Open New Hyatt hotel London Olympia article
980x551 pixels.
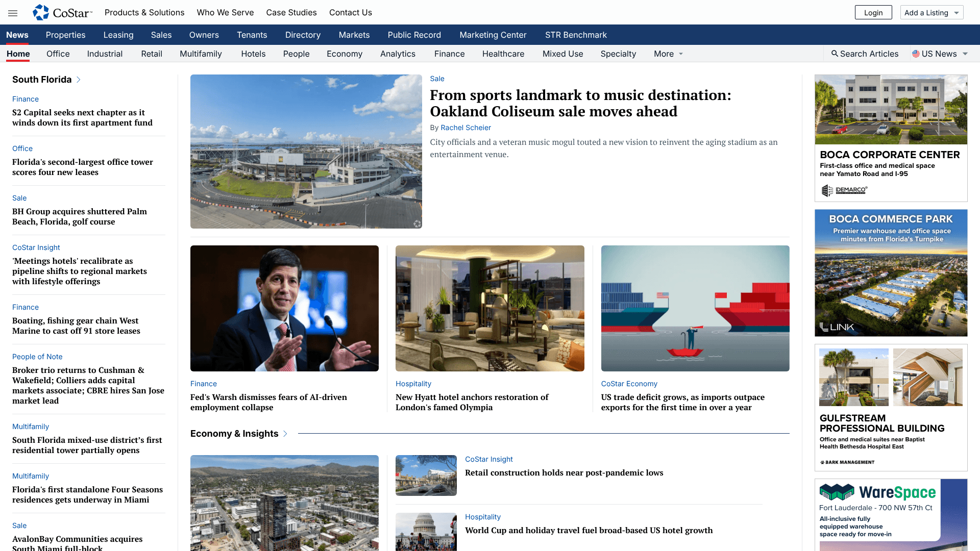tap(472, 402)
